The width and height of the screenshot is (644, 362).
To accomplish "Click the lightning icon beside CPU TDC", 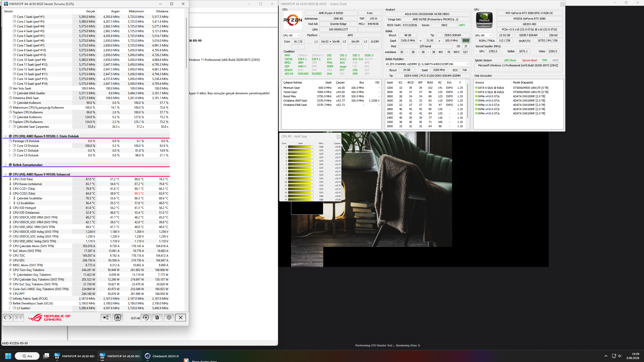I will [10, 256].
